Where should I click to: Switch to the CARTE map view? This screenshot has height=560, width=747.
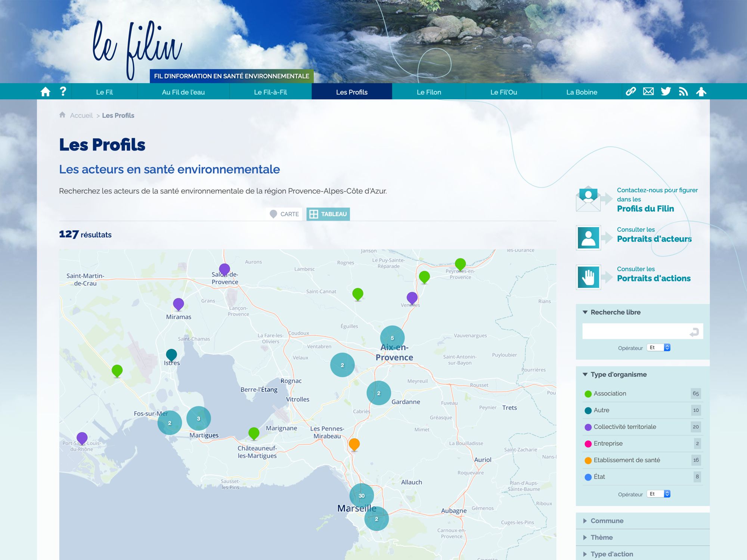285,214
